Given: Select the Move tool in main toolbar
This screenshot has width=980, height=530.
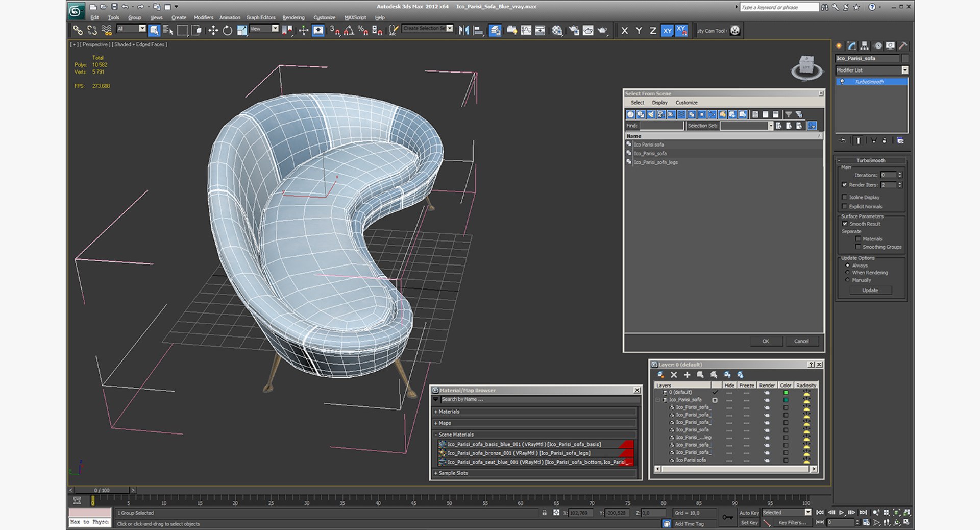Looking at the screenshot, I should pyautogui.click(x=213, y=31).
